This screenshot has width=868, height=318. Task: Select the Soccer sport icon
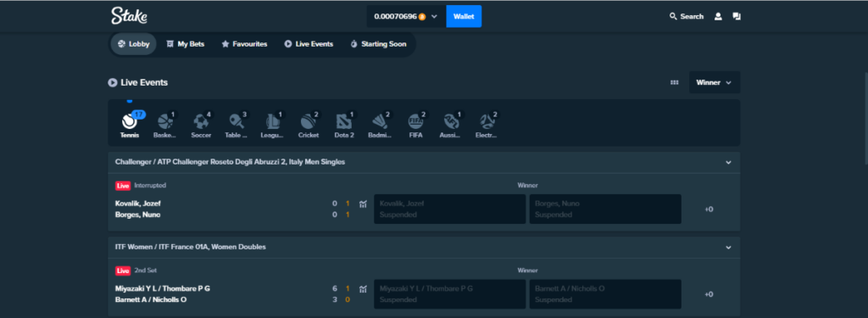click(201, 124)
